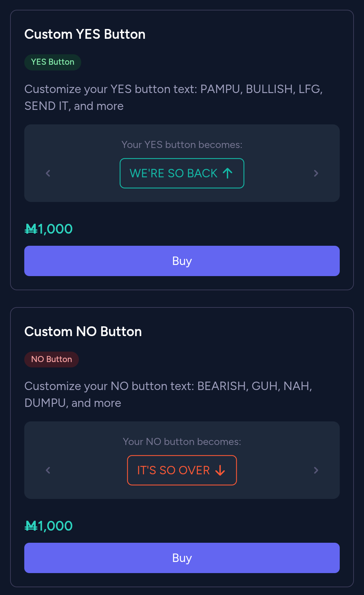Click the up arrow in the YES preview
364x595 pixels.
click(x=228, y=173)
